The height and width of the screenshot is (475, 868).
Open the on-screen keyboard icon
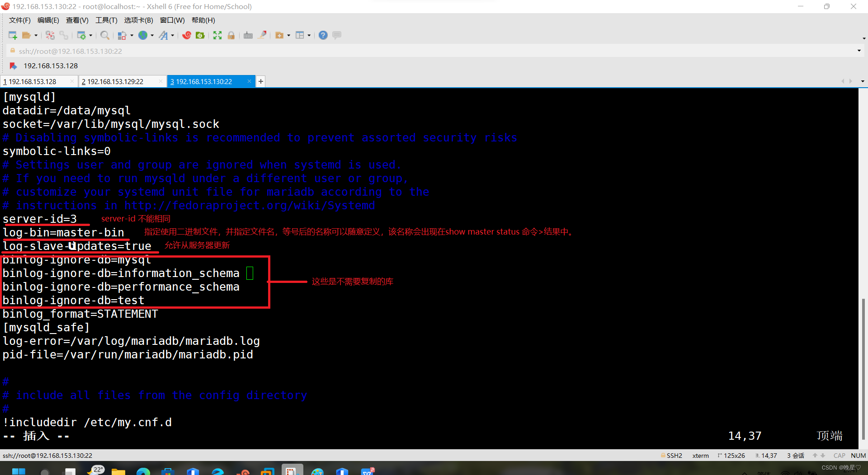(x=247, y=35)
